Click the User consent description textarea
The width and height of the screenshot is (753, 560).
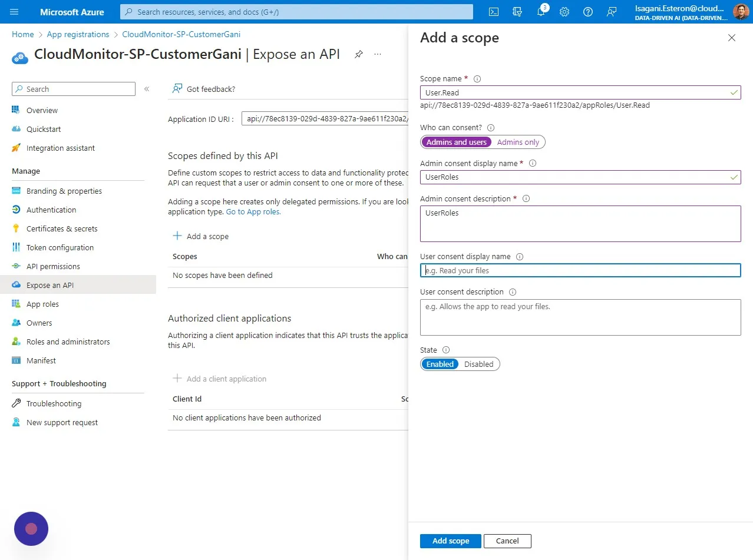pyautogui.click(x=580, y=317)
